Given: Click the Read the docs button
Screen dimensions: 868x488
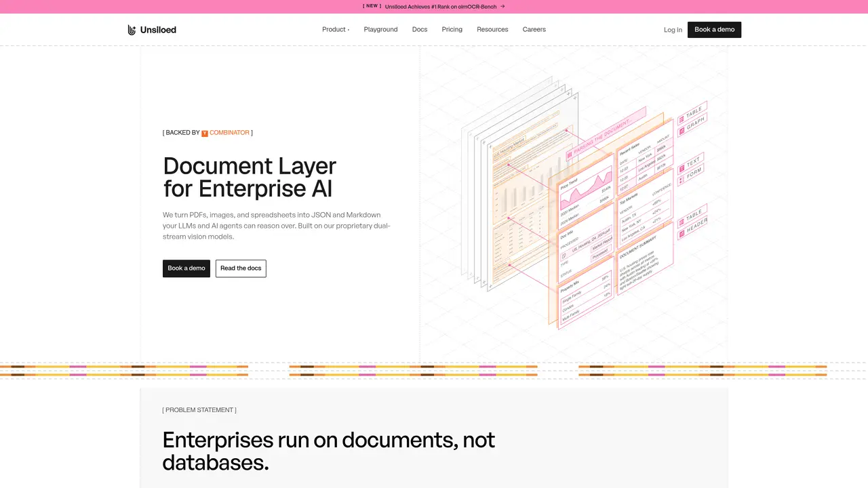Looking at the screenshot, I should pos(241,268).
